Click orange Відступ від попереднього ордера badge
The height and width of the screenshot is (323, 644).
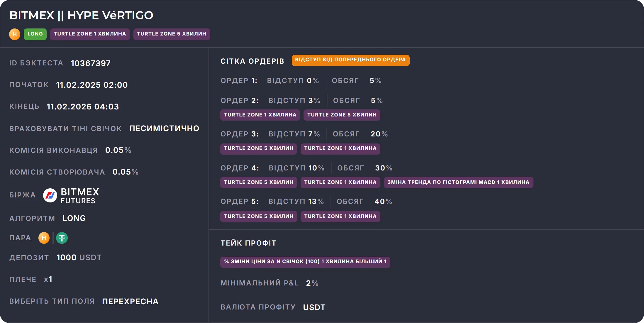[x=350, y=60]
